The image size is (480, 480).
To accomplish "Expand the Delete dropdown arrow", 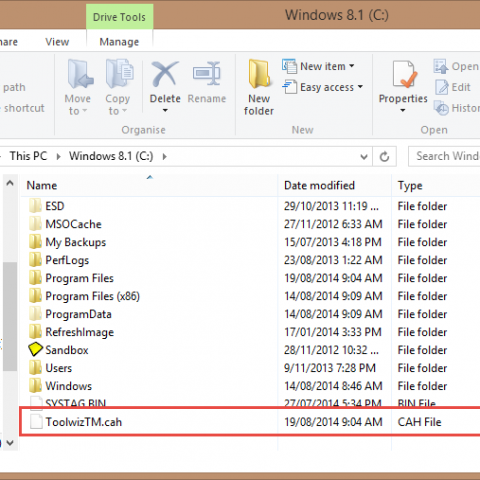I will click(165, 111).
